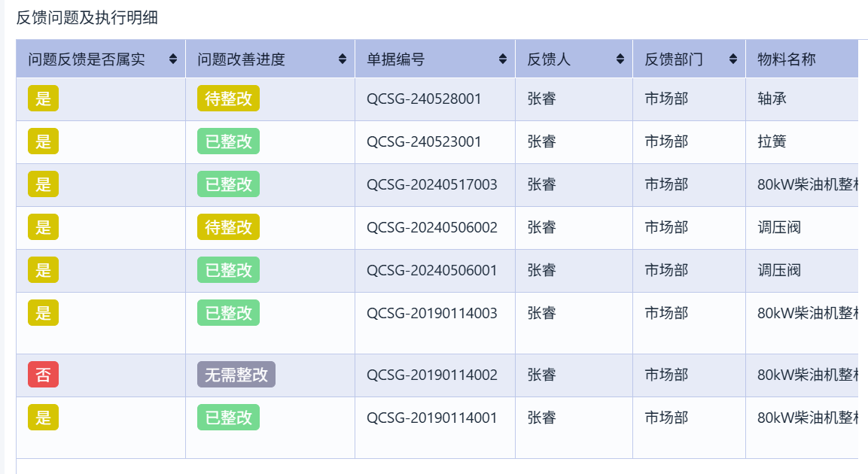The width and height of the screenshot is (868, 474).
Task: Sort by 反馈部门 column arrows
Action: [x=733, y=59]
